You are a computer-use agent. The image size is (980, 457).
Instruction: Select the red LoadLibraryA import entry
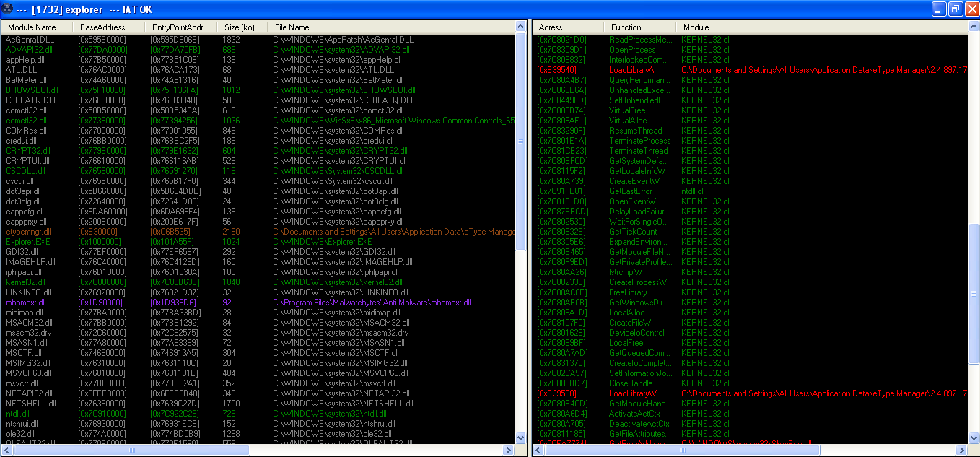[x=631, y=70]
